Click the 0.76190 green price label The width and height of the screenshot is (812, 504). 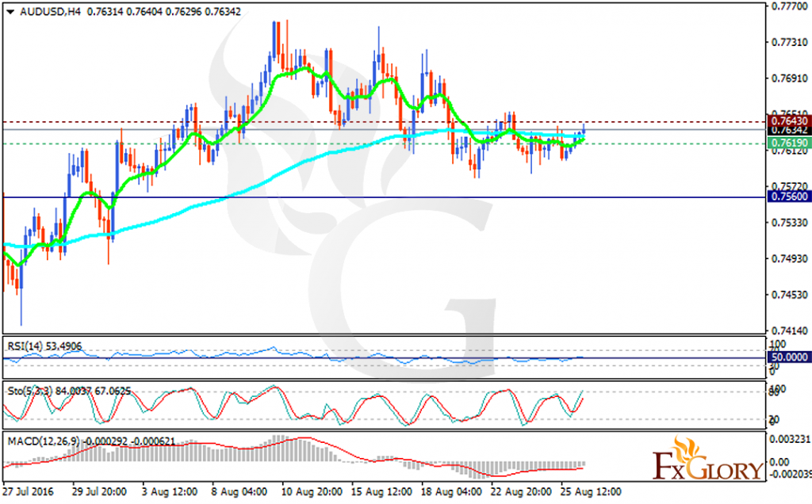coord(789,143)
